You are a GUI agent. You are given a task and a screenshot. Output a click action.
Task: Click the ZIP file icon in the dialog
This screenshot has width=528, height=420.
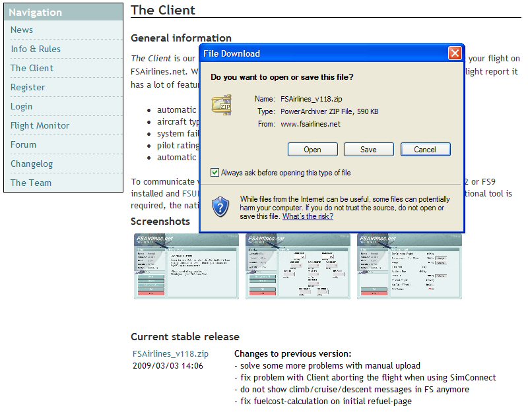[x=221, y=105]
